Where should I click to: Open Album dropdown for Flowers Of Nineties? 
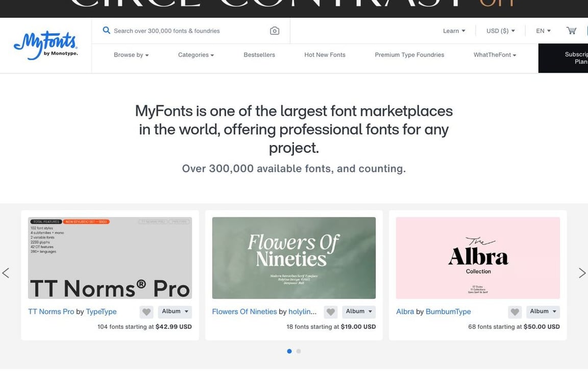pos(359,312)
